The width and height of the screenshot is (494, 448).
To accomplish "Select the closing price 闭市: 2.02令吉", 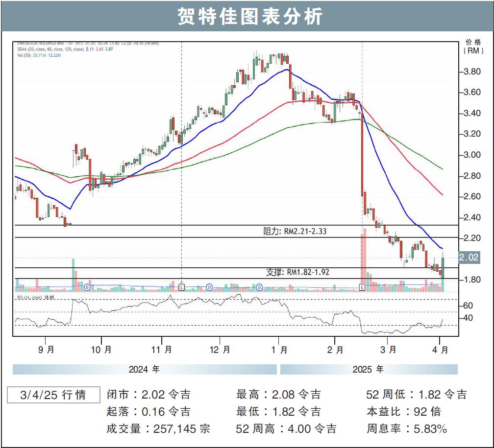I will pos(148,395).
